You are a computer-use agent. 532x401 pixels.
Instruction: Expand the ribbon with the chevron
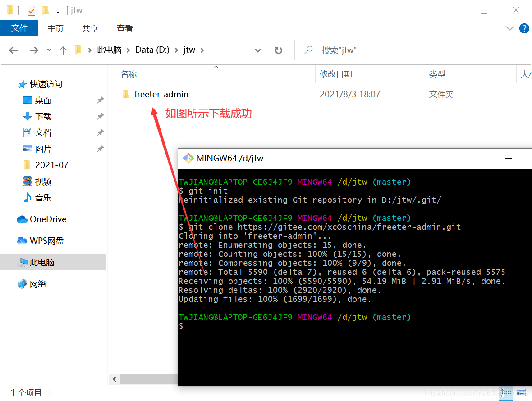pyautogui.click(x=509, y=28)
